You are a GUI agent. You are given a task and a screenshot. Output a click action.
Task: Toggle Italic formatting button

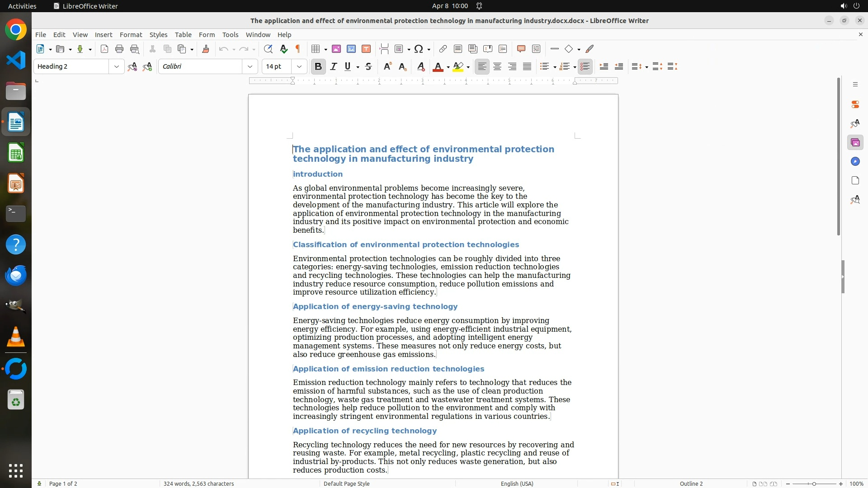coord(334,67)
